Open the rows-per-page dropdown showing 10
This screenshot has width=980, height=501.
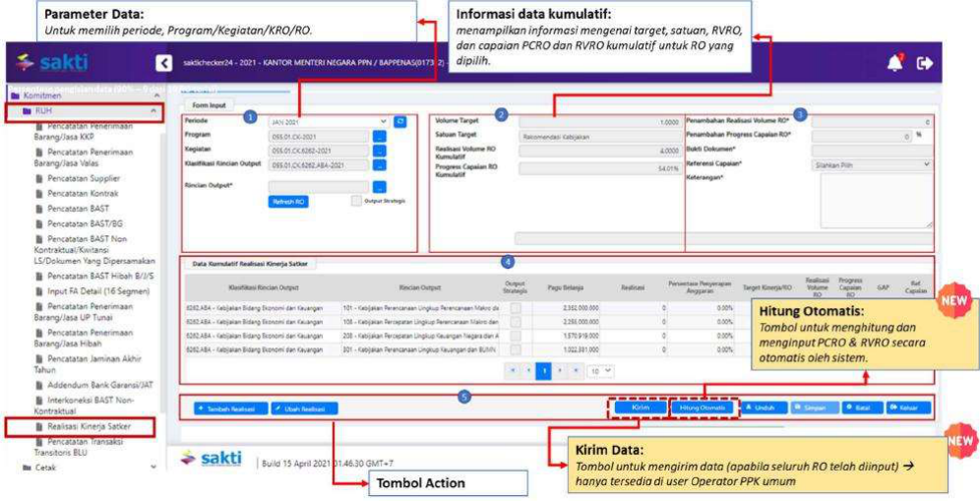coord(600,373)
